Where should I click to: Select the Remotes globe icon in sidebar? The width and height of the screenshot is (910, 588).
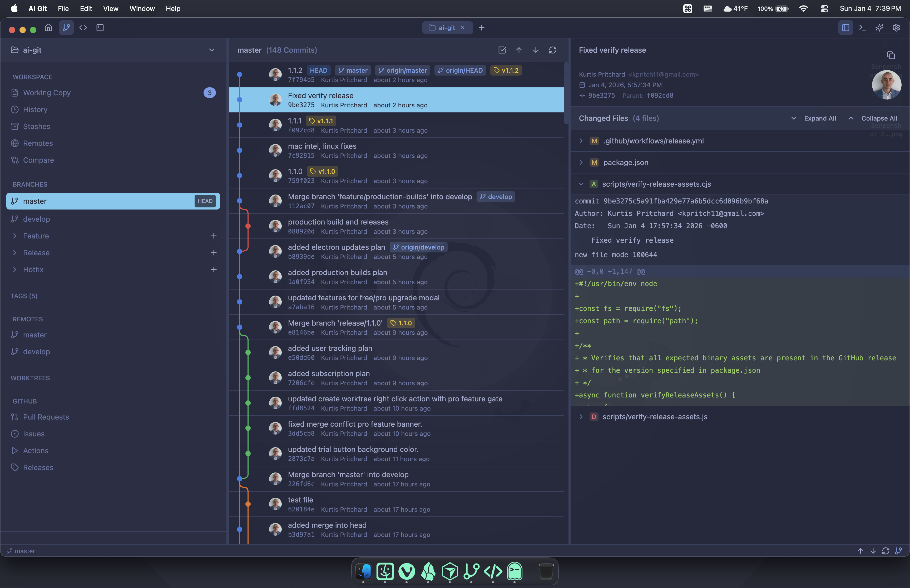point(15,143)
